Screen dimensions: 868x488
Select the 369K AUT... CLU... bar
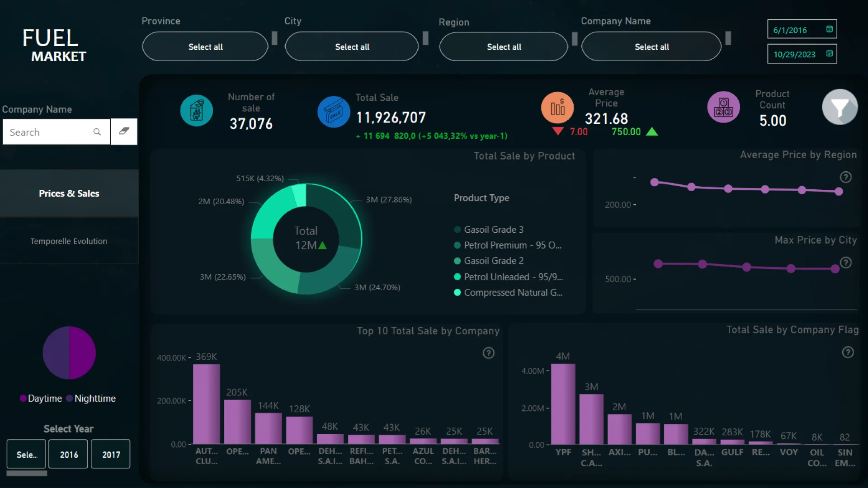click(206, 404)
